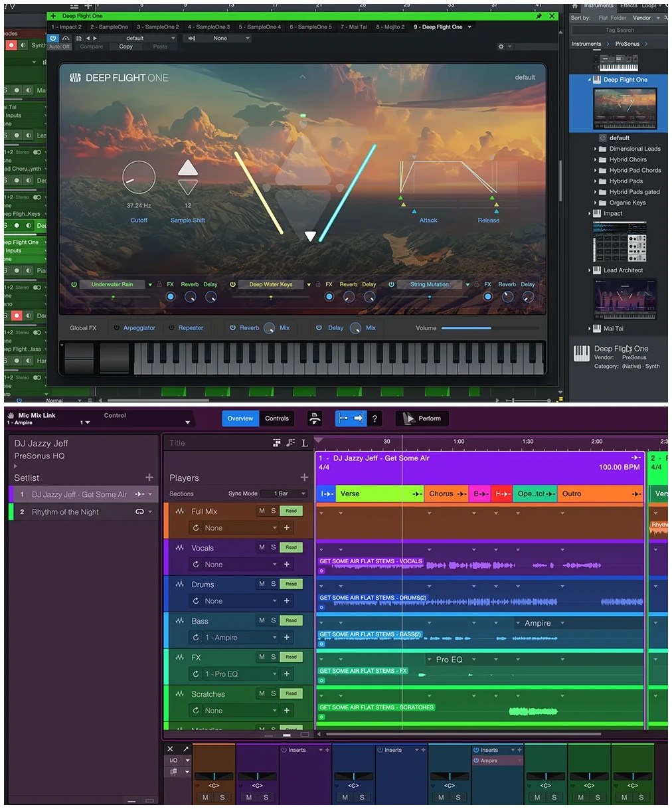Toggle Underwater Rain FX button
Image resolution: width=672 pixels, height=809 pixels.
point(171,297)
